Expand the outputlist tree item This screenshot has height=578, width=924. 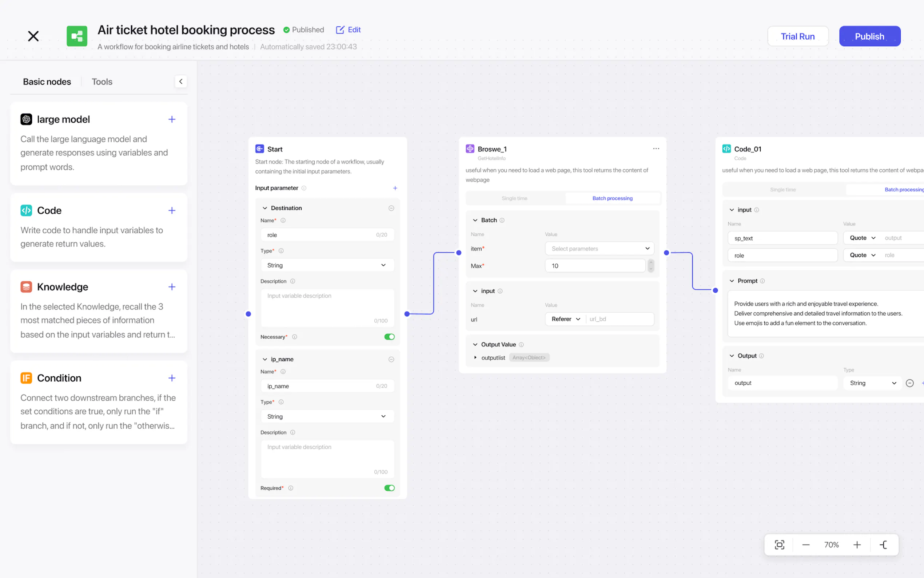475,358
